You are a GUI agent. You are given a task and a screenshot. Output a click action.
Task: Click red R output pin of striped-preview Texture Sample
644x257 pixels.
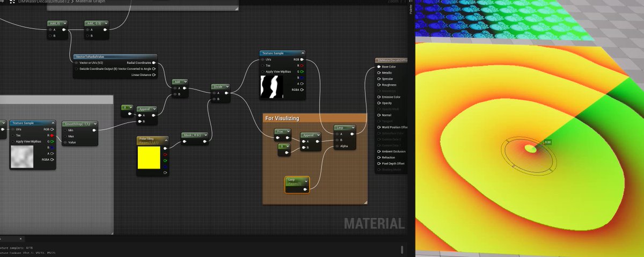click(303, 65)
